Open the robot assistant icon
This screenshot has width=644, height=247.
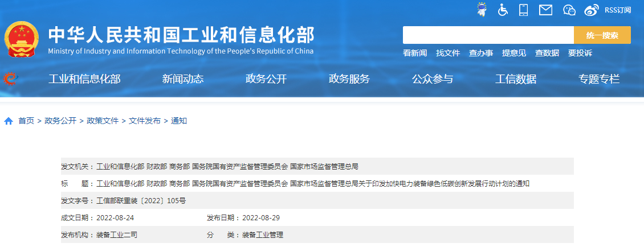(x=482, y=9)
